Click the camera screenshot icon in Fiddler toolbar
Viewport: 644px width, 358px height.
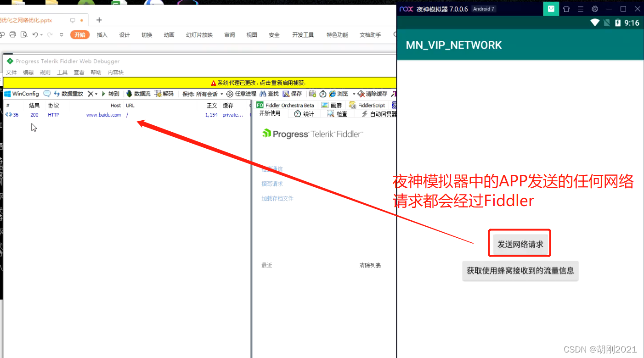point(312,94)
